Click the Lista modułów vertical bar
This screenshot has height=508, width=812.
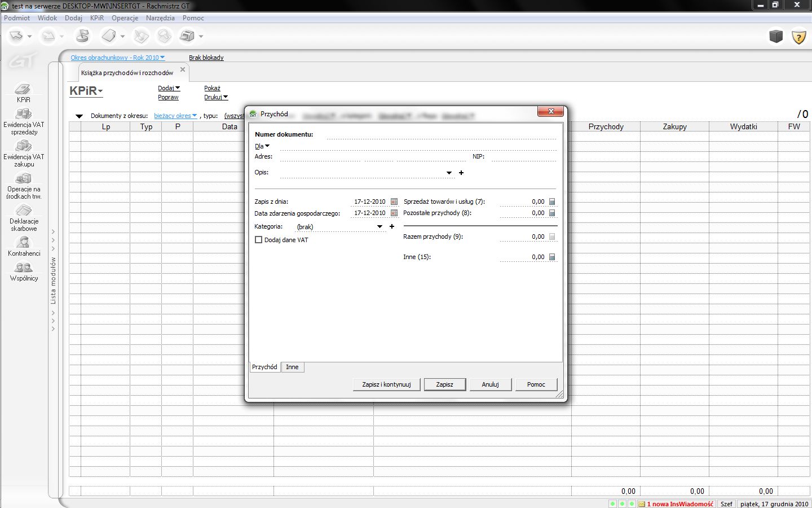click(54, 280)
